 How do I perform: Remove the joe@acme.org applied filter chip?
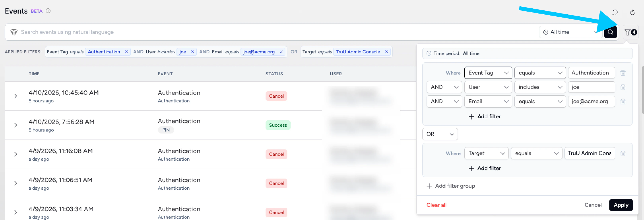[281, 52]
